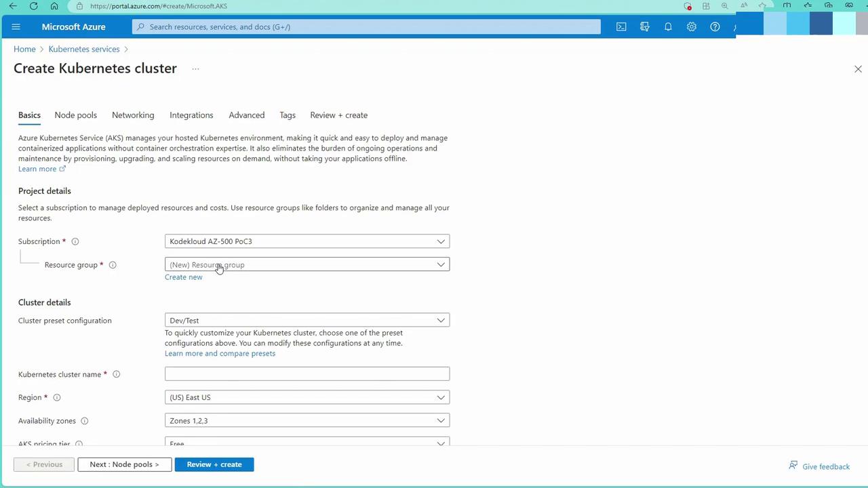
Task: Click the Next : Node pools button
Action: click(125, 464)
